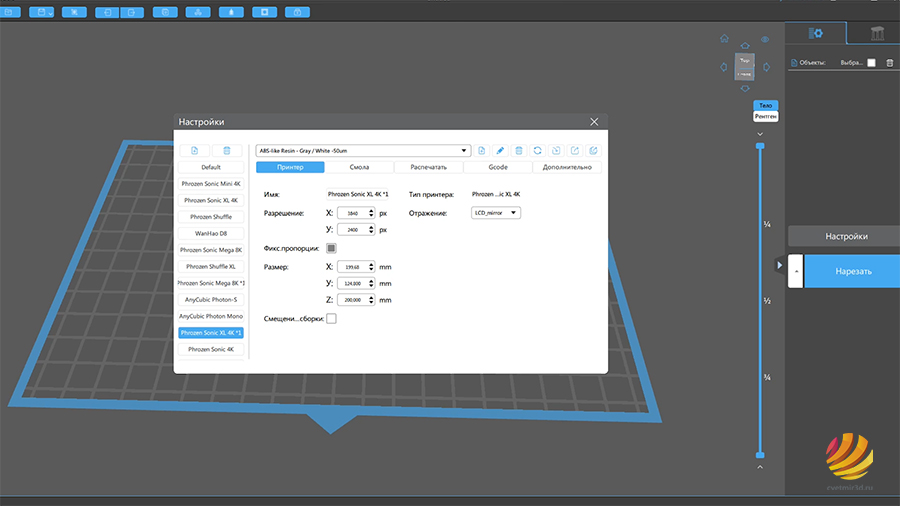The height and width of the screenshot is (506, 900).
Task: Switch to the Принтер tab
Action: pyautogui.click(x=290, y=167)
